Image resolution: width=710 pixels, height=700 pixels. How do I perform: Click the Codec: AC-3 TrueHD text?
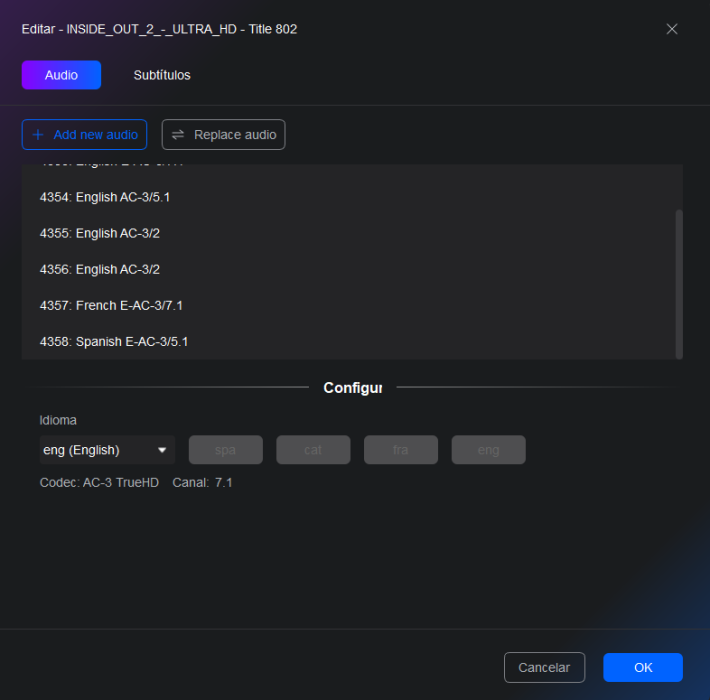coord(99,483)
